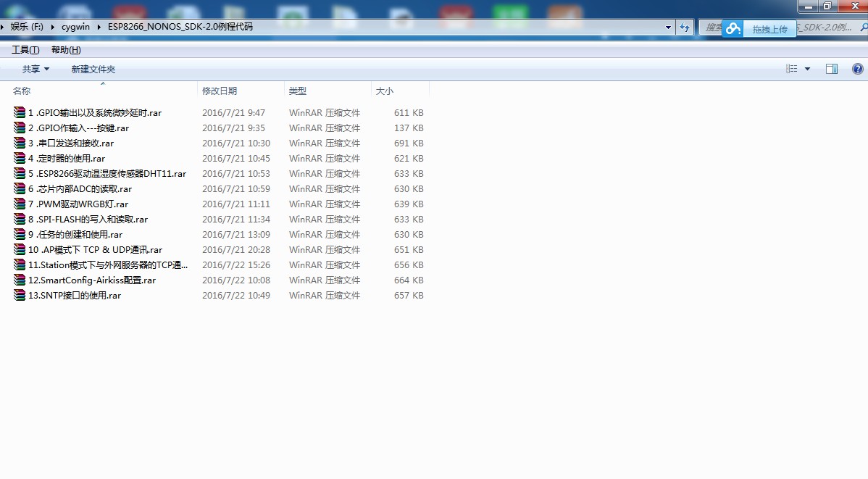The image size is (868, 479).
Task: Click the RAR icon for 13.SNTP接口的使用.rar
Action: click(20, 295)
